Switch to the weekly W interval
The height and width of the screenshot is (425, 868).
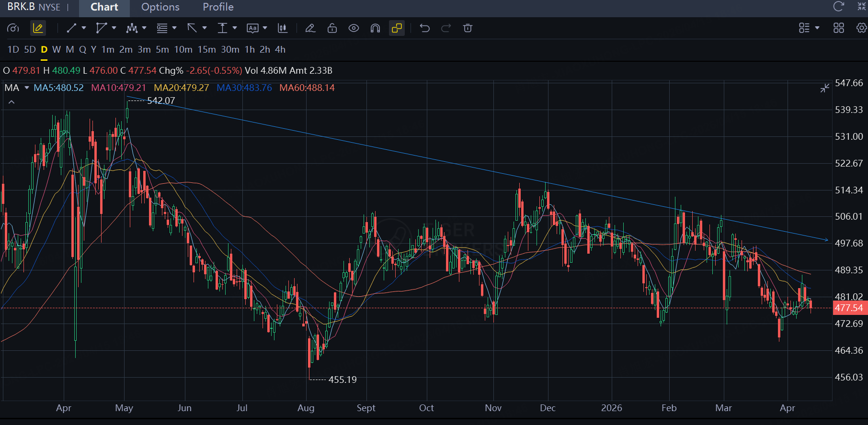point(57,49)
